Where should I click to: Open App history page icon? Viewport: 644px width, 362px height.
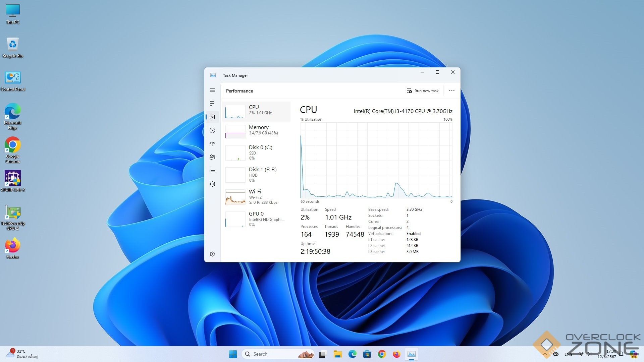(x=212, y=130)
